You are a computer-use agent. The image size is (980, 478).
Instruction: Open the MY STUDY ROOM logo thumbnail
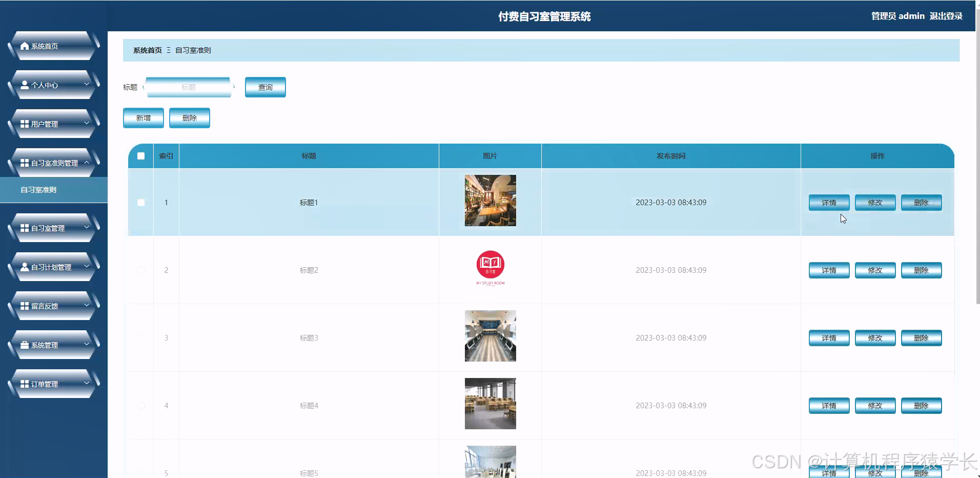pos(491,268)
